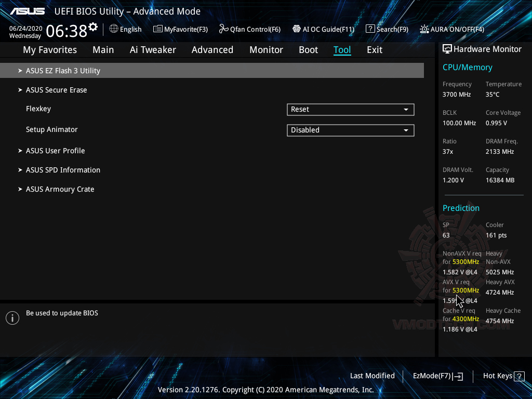Expand ASUS SPD Information submenu
The image size is (532, 399).
point(63,170)
